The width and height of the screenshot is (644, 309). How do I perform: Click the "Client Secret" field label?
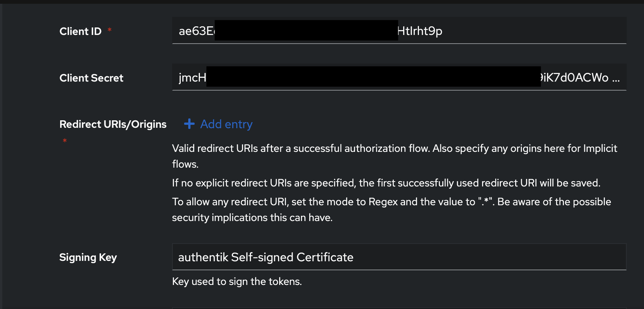click(91, 78)
